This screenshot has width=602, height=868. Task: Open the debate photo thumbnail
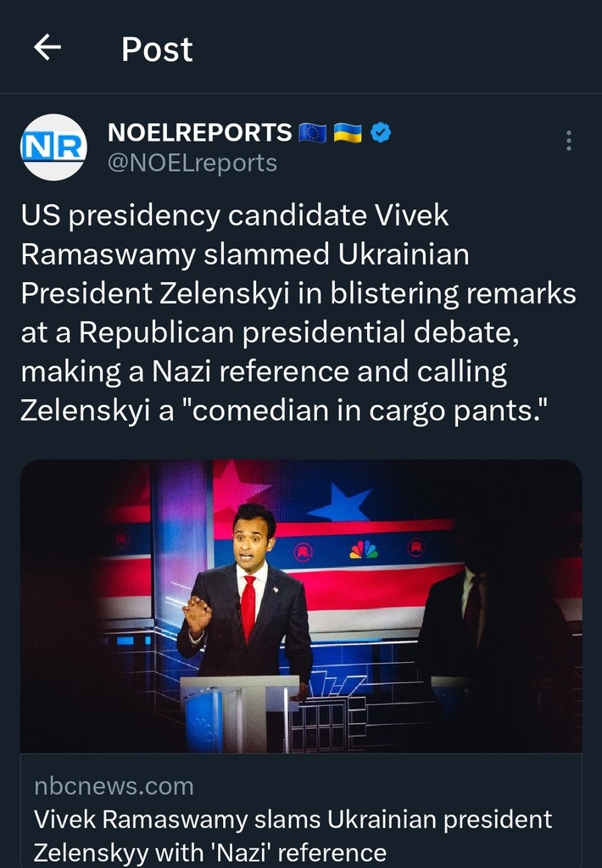tap(301, 606)
